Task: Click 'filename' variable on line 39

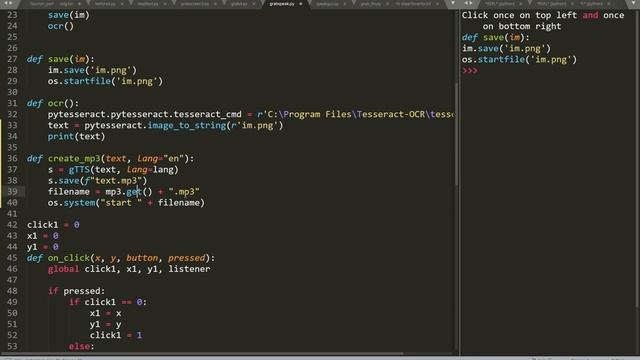Action: [x=69, y=191]
